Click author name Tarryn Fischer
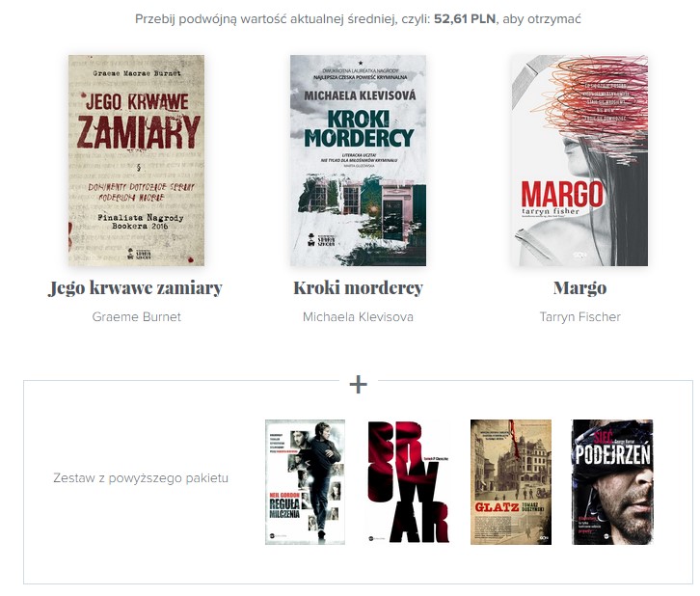700x596 pixels. tap(579, 317)
